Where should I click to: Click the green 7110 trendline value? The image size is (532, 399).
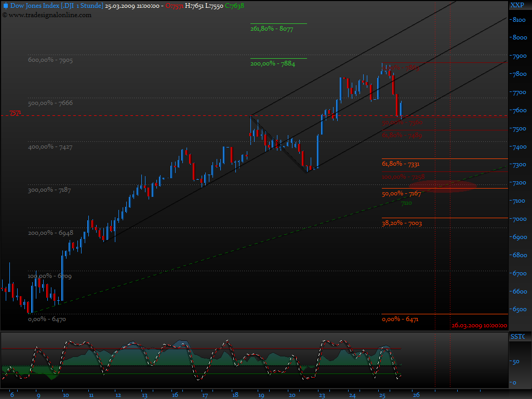point(406,203)
